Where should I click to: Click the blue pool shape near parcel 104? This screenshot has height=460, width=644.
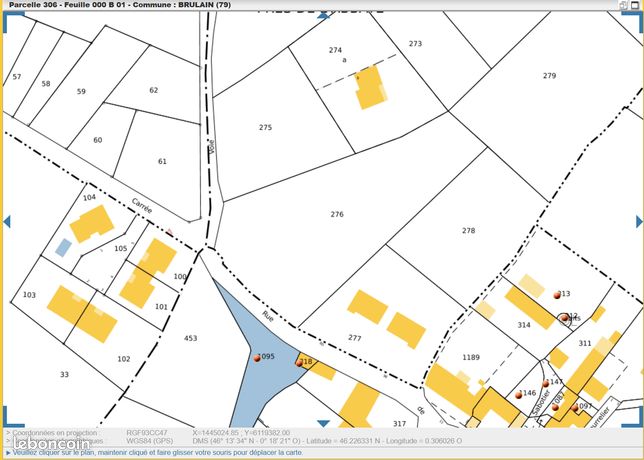tap(63, 248)
